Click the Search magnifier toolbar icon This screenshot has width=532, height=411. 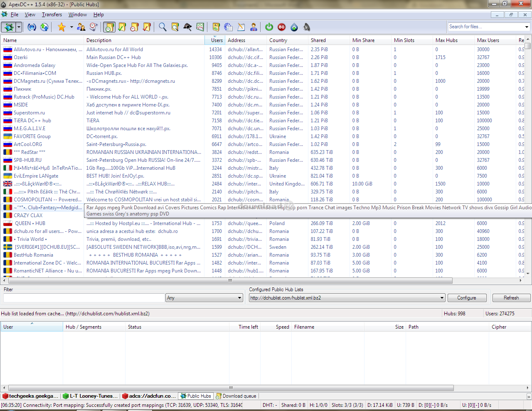[163, 27]
